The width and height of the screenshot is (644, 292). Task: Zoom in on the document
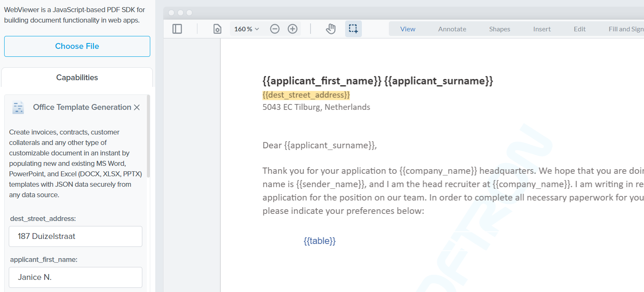tap(292, 28)
